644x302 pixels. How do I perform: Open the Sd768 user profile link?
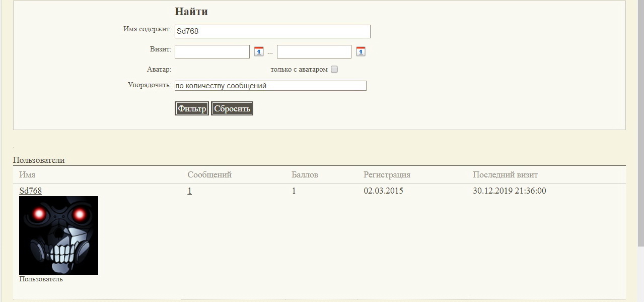coord(31,191)
